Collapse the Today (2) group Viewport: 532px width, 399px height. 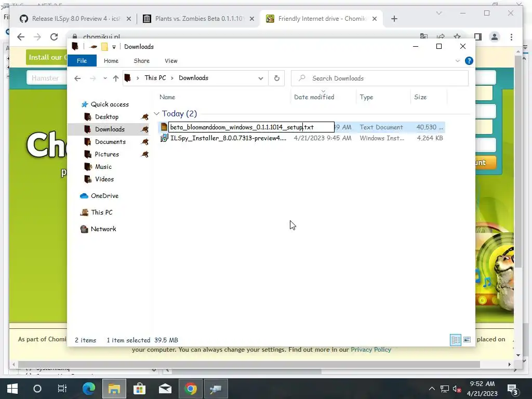(x=156, y=114)
